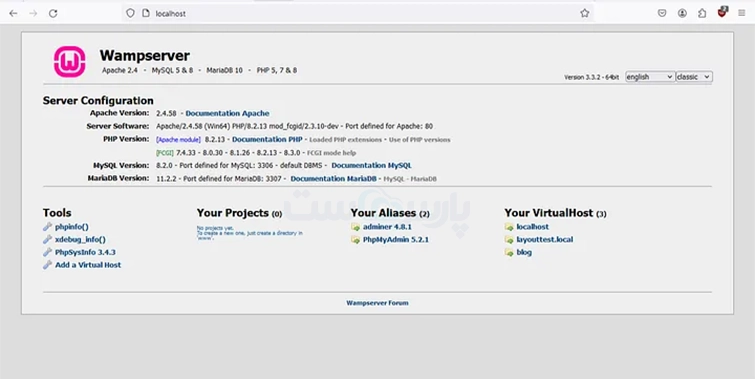
Task: Open the classic theme dropdown
Action: point(694,77)
